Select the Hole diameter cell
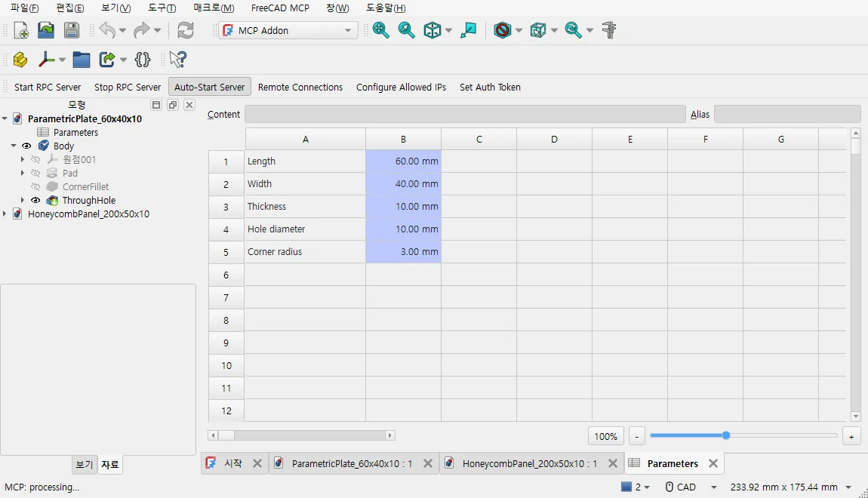This screenshot has height=498, width=868. coord(305,229)
